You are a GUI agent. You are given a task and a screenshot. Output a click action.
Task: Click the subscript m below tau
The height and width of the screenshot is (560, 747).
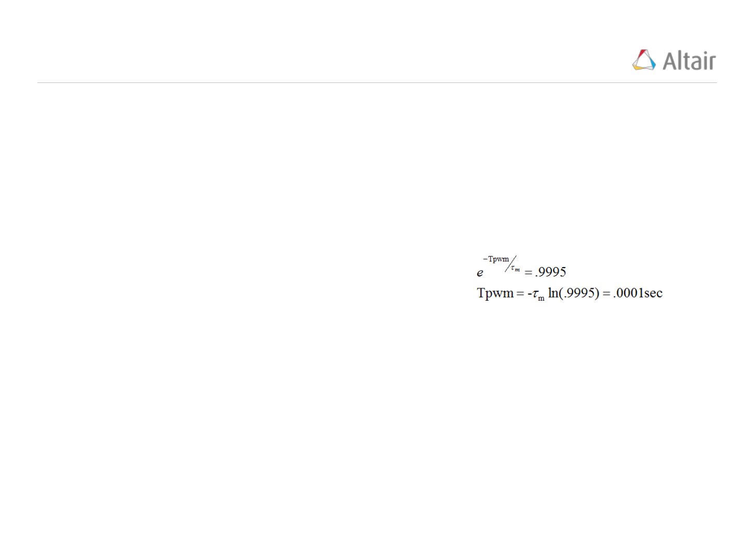click(542, 298)
